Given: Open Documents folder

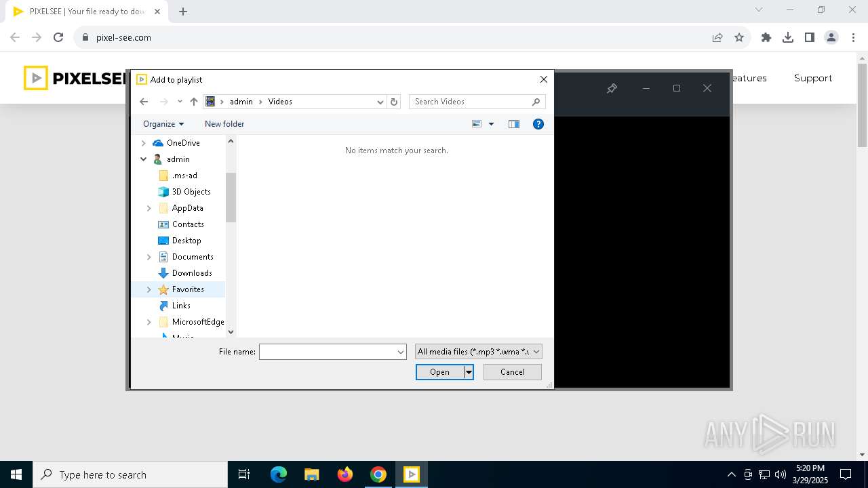Looking at the screenshot, I should click(x=193, y=257).
